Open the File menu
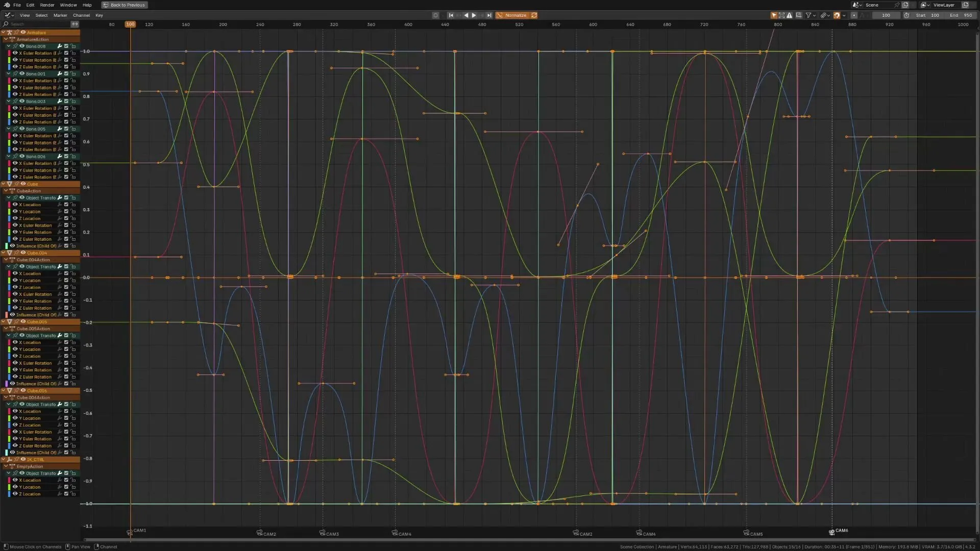980x551 pixels. pos(17,5)
